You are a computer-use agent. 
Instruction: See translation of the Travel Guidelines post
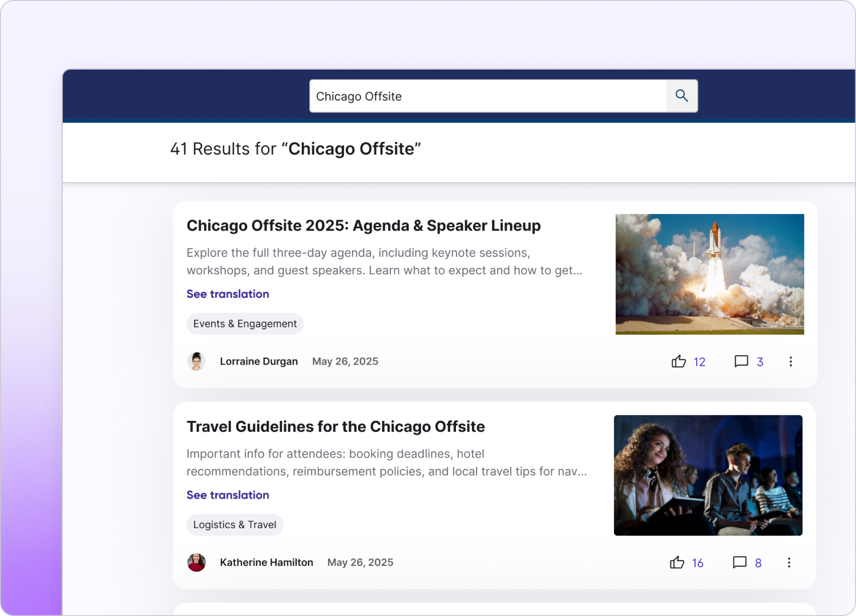(228, 495)
